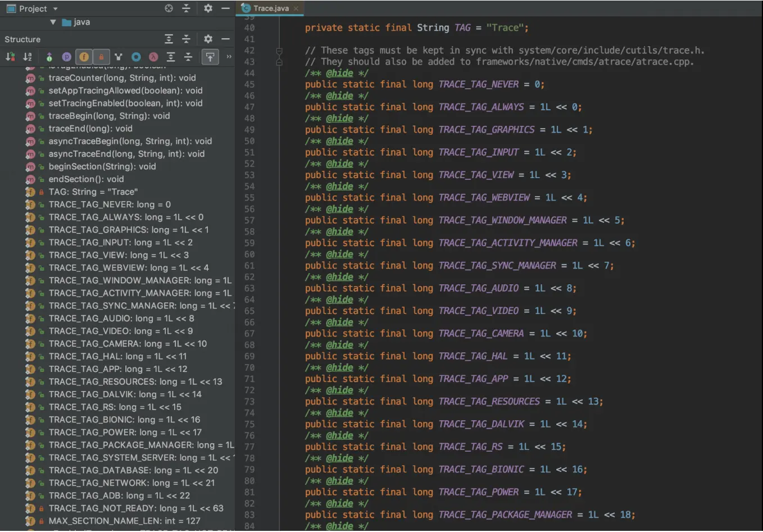Click the Expand All toolbar icon
Viewport: 763px width, 532px height.
pyautogui.click(x=171, y=57)
